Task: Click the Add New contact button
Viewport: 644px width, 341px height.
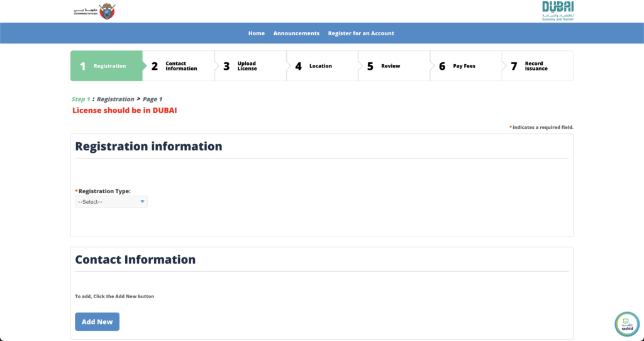Action: pyautogui.click(x=97, y=321)
